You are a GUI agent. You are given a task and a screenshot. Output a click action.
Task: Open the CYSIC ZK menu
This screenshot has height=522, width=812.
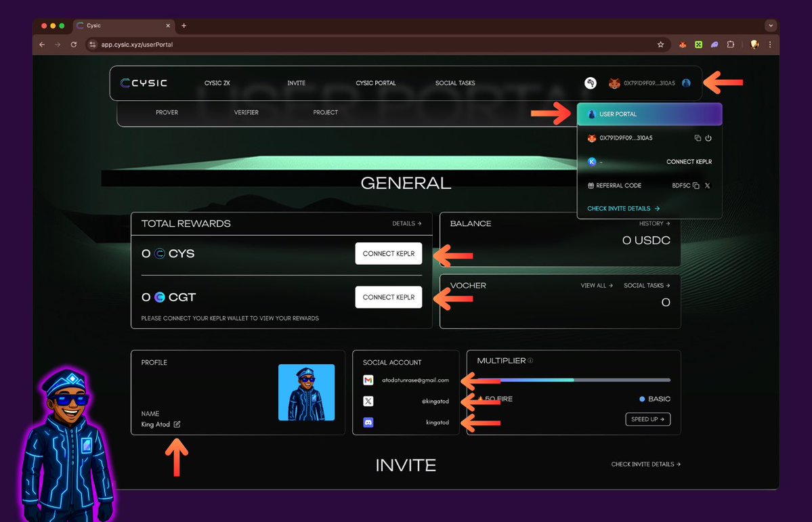217,83
